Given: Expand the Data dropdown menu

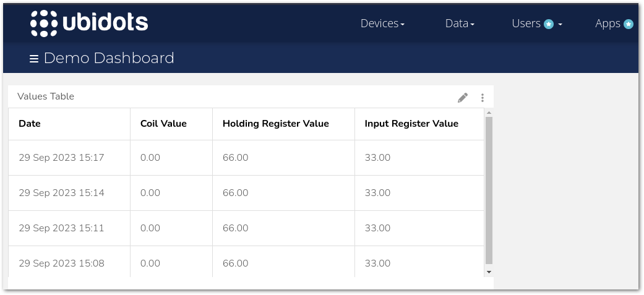Looking at the screenshot, I should coord(460,24).
